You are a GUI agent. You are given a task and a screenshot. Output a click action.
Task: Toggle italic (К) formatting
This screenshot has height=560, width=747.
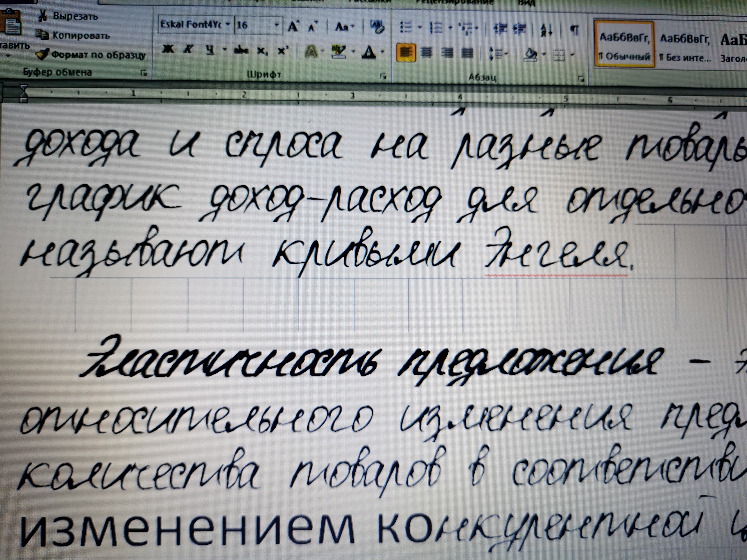point(188,50)
